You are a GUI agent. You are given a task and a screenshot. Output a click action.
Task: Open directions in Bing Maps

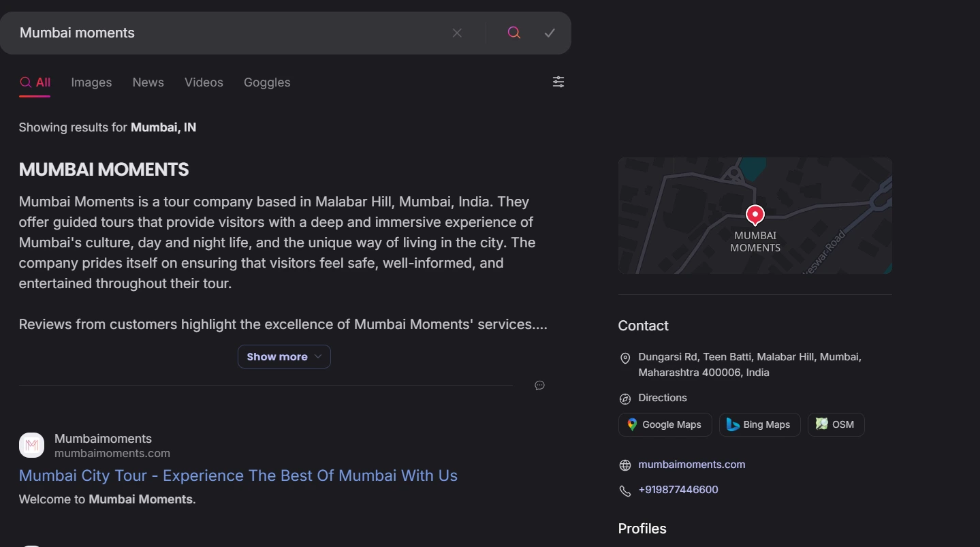[x=759, y=424]
